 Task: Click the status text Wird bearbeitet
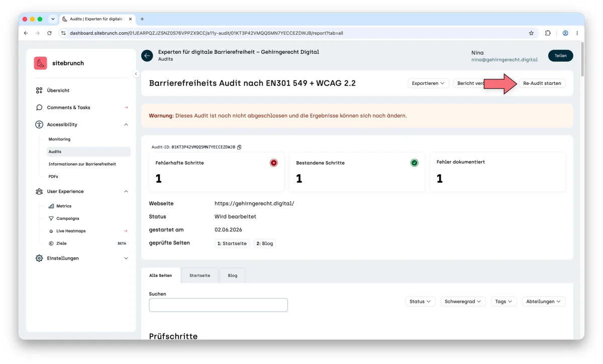(x=235, y=216)
